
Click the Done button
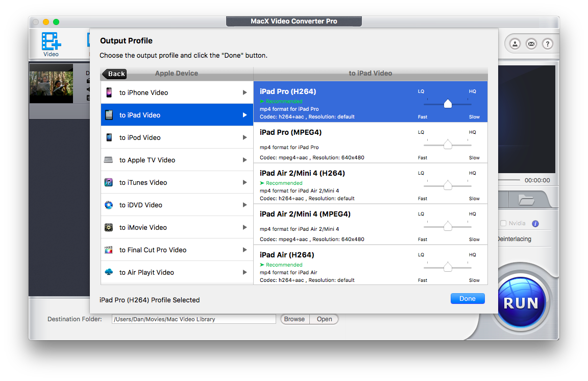pyautogui.click(x=468, y=298)
